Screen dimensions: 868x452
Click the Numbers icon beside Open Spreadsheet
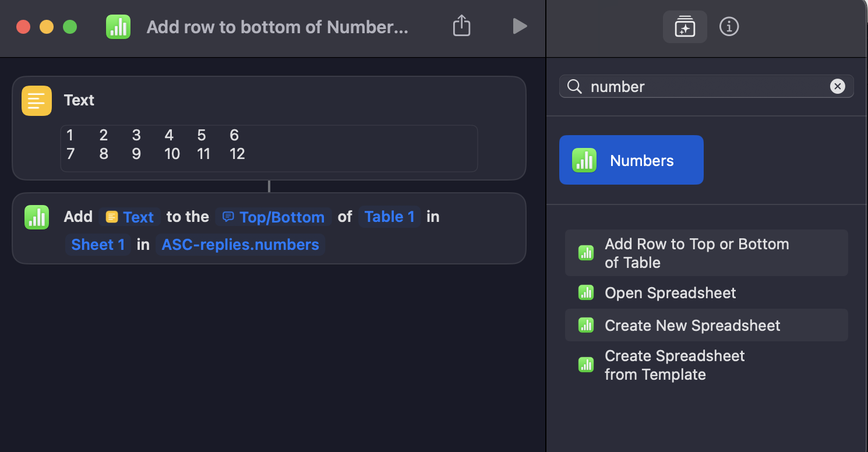(585, 293)
